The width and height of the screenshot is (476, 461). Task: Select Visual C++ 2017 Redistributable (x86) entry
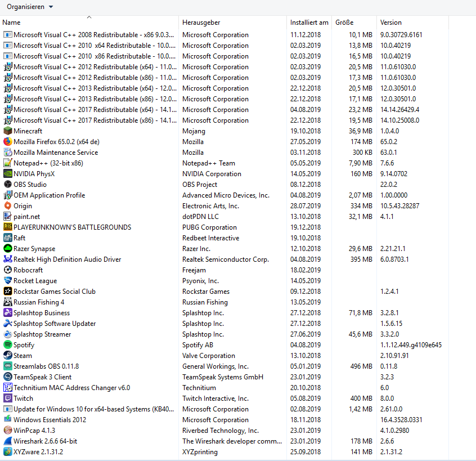click(x=95, y=120)
